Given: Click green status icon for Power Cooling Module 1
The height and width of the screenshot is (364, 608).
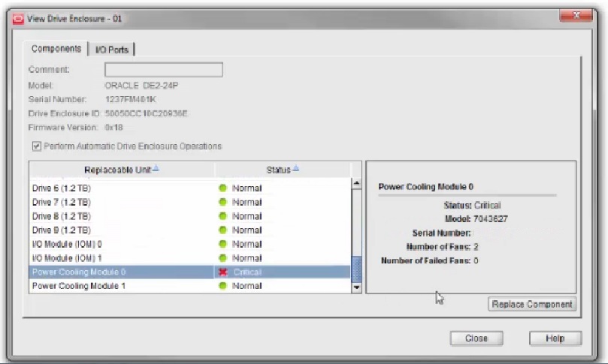Looking at the screenshot, I should pyautogui.click(x=223, y=286).
